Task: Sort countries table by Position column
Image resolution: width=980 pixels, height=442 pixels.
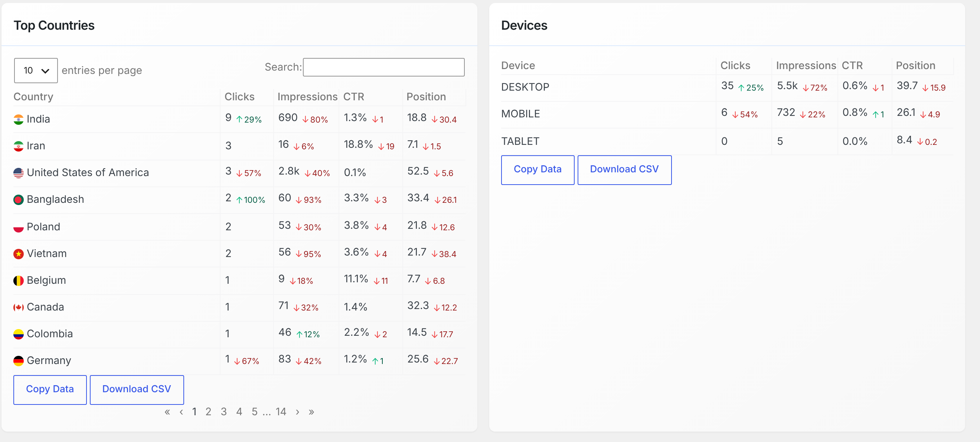Action: click(x=426, y=97)
